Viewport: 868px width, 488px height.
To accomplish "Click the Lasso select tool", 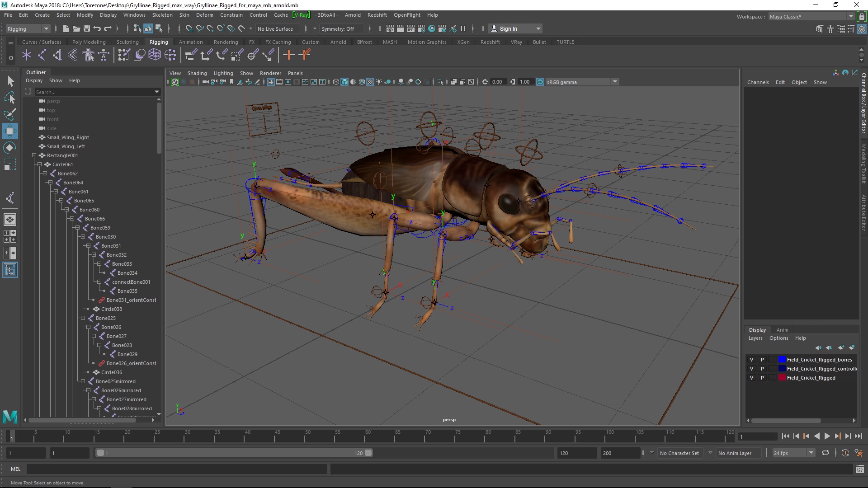I will click(10, 97).
